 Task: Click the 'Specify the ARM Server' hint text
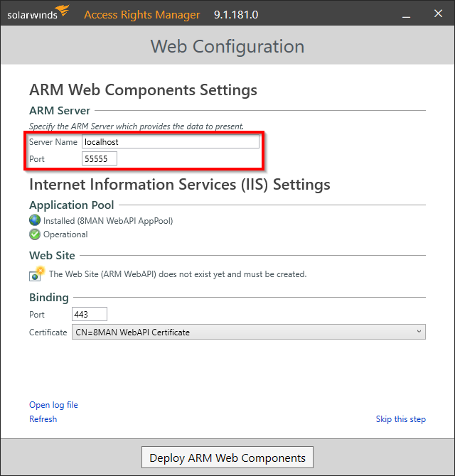[x=136, y=126]
